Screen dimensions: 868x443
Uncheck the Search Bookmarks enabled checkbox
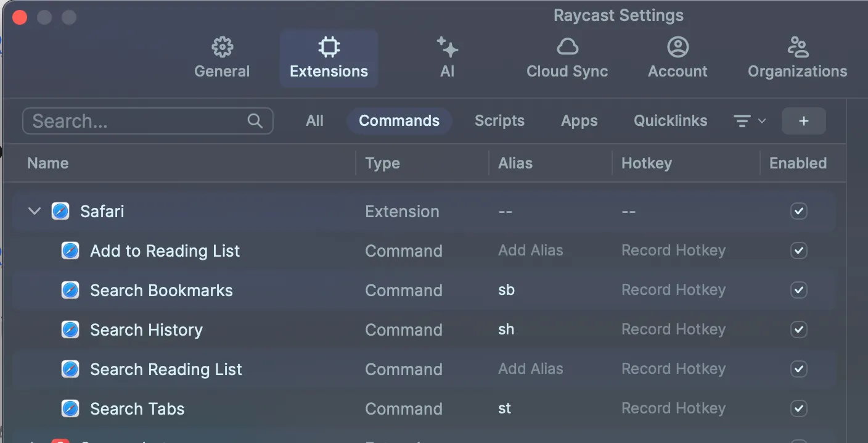pyautogui.click(x=798, y=290)
